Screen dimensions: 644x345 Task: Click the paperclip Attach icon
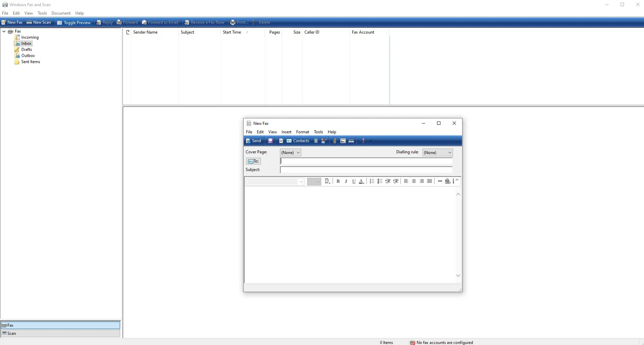(x=335, y=141)
